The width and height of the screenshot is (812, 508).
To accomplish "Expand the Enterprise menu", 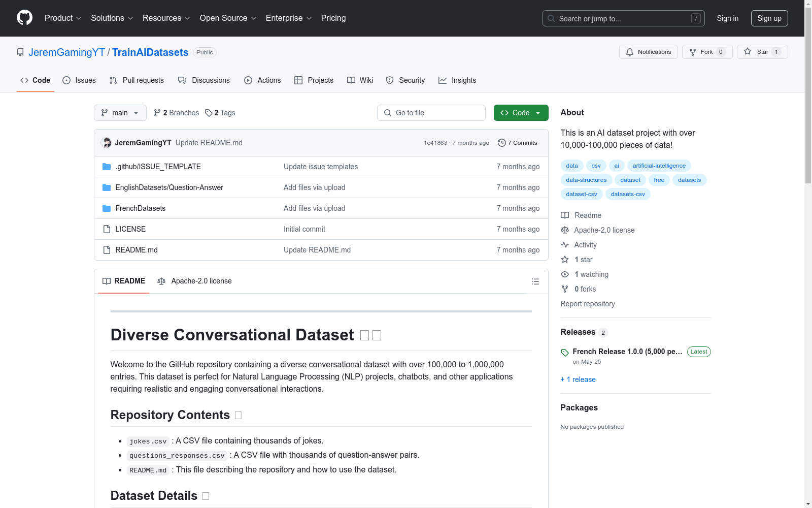I will click(289, 18).
